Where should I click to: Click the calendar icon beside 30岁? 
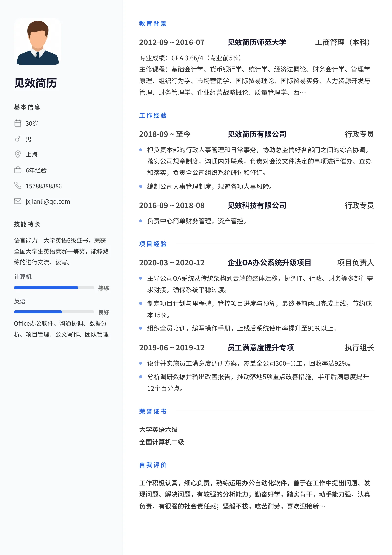[x=18, y=123]
